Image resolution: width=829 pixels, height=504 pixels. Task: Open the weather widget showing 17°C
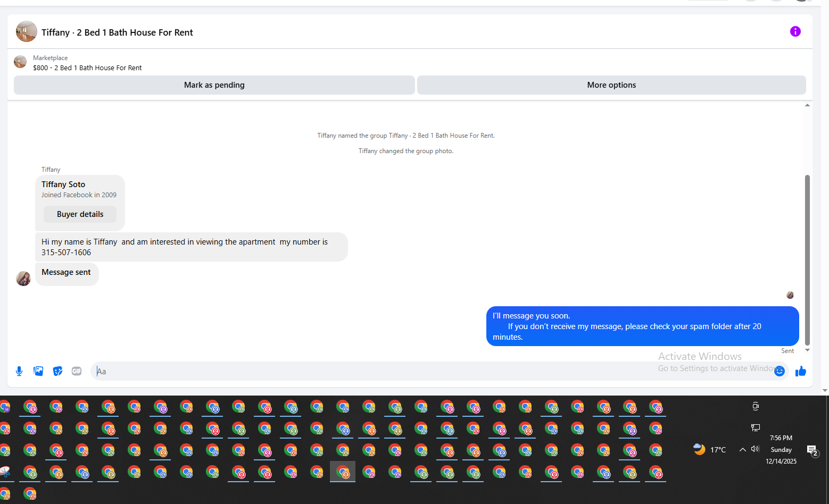709,450
